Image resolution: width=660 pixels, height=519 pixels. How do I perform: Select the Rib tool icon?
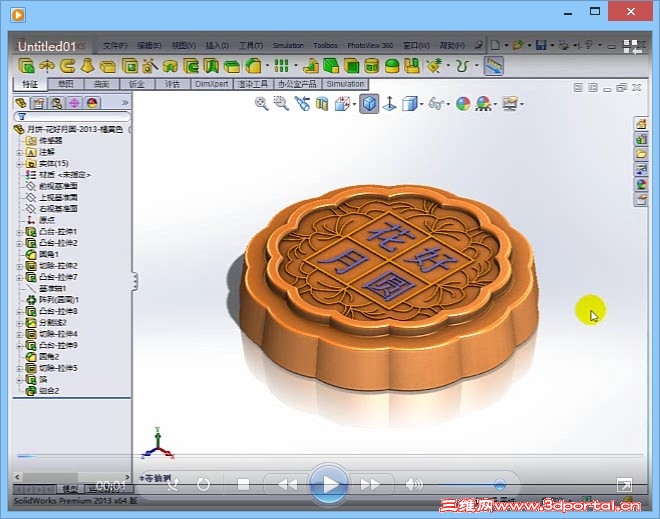(311, 66)
